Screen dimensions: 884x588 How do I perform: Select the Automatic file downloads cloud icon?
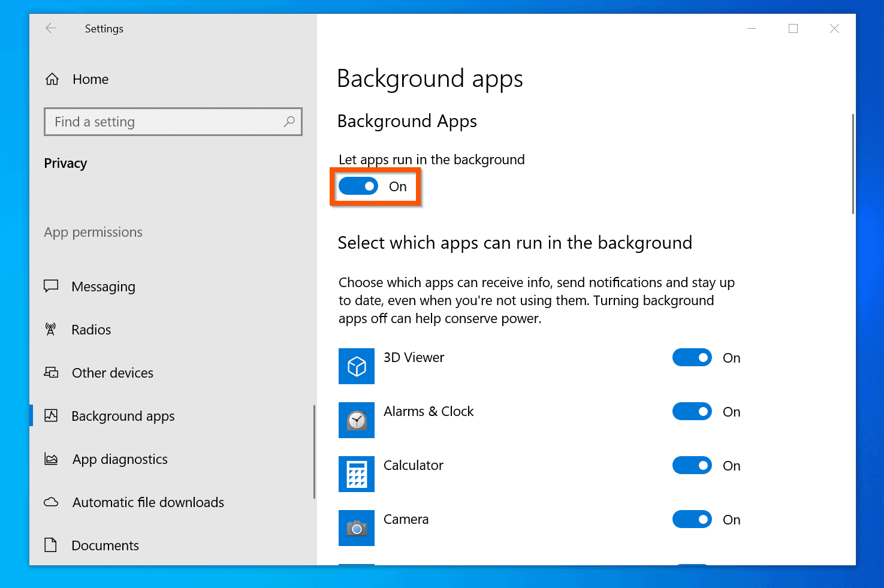click(52, 502)
